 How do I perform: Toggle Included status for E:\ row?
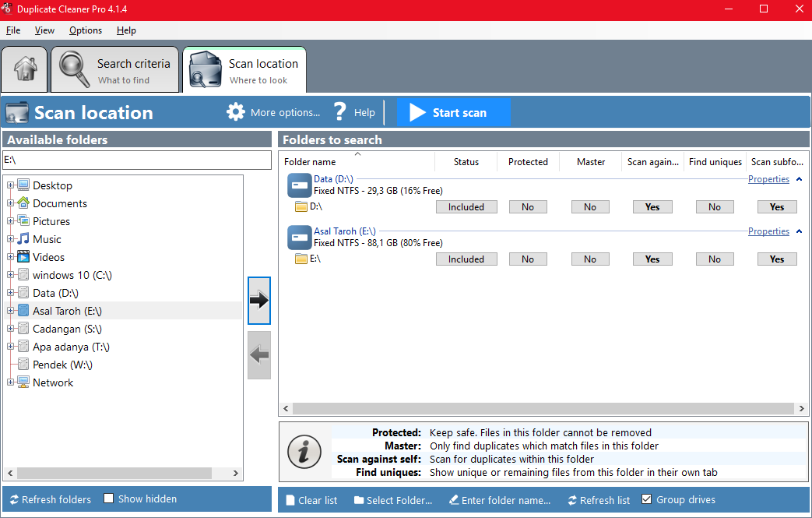pos(466,259)
